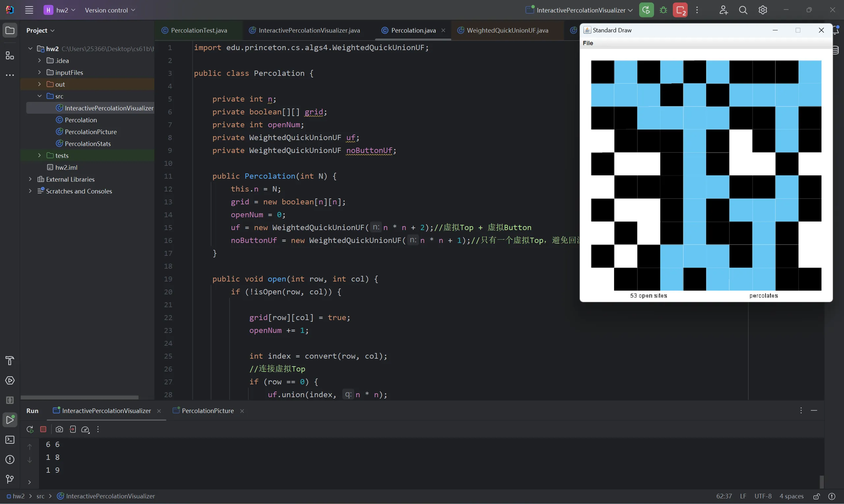Click the Search Everywhere magnifier
The height and width of the screenshot is (504, 844).
coord(743,10)
